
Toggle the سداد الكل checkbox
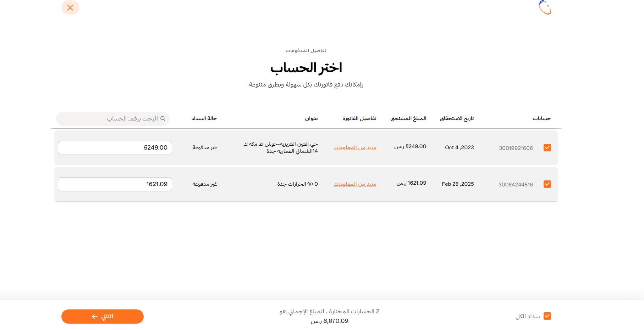click(x=547, y=316)
